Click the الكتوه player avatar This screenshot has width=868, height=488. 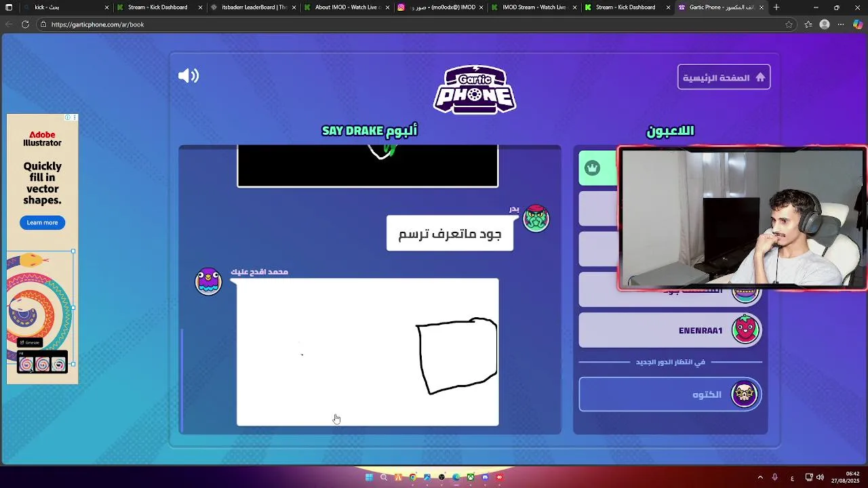745,394
